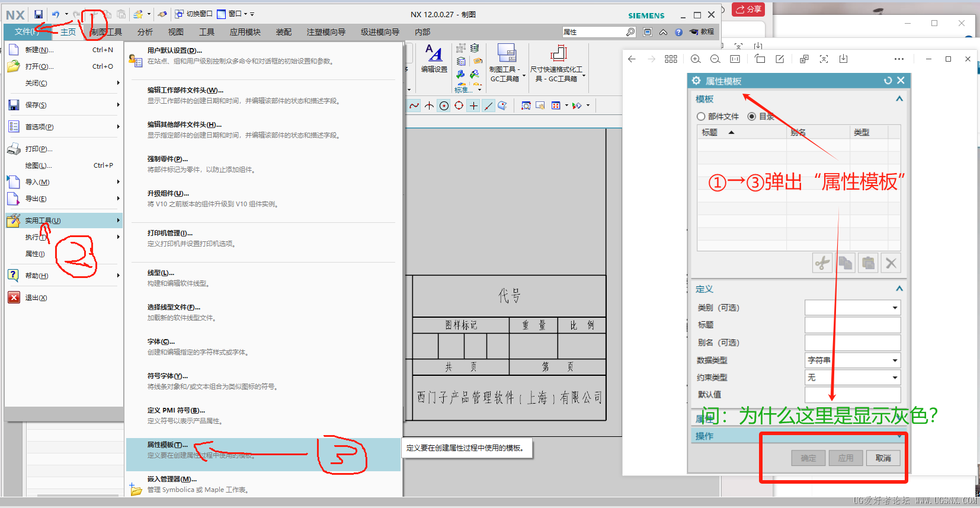This screenshot has width=980, height=508.
Task: Click the 确定 button in template dialog
Action: (x=809, y=458)
